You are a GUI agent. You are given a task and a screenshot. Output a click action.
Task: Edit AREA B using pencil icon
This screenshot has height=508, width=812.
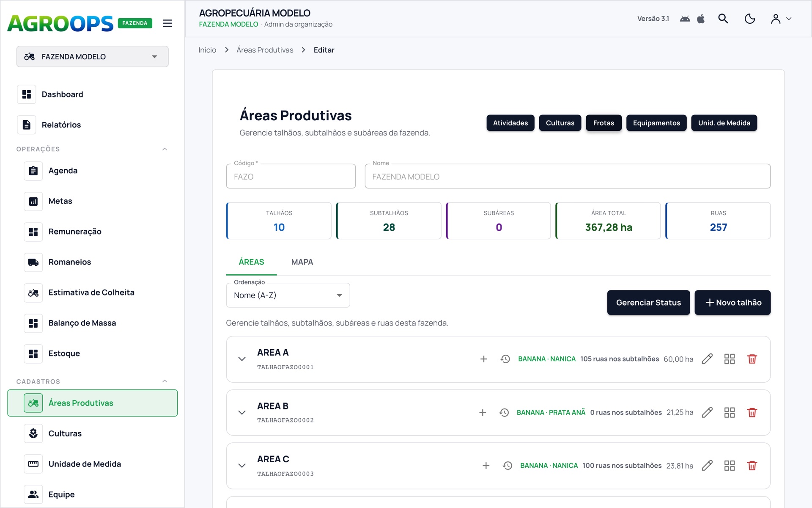[x=707, y=412]
